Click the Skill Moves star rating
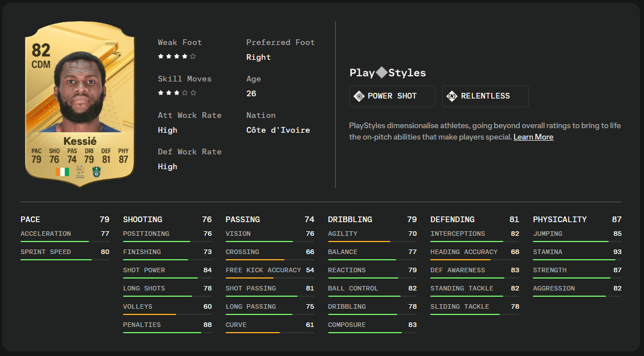Image resolution: width=644 pixels, height=356 pixels. [x=177, y=93]
